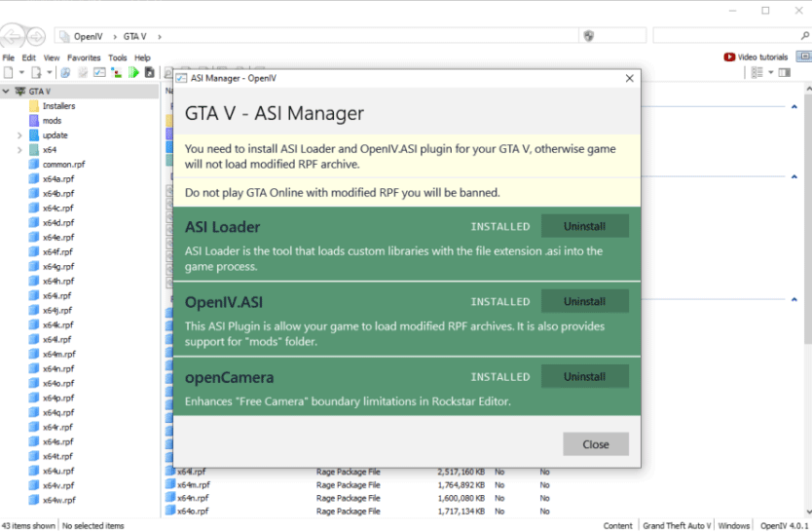The width and height of the screenshot is (812, 532).
Task: Open the Video tutorials link
Action: click(762, 57)
